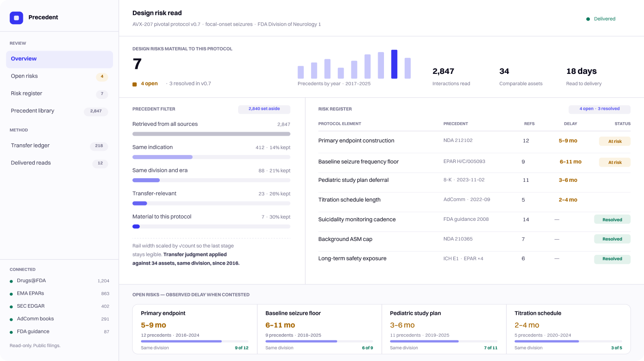Viewport: 644px width, 361px height.
Task: Click At risk badge for Primary endpoint construction
Action: (x=615, y=141)
